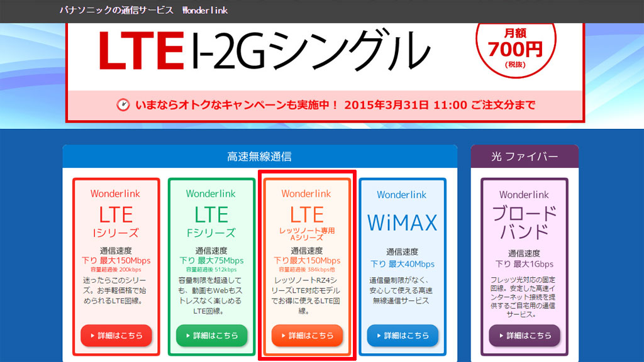This screenshot has width=644, height=362.
Task: Click 下り 最大150Mbps on Iシリーズ card
Action: point(116,261)
